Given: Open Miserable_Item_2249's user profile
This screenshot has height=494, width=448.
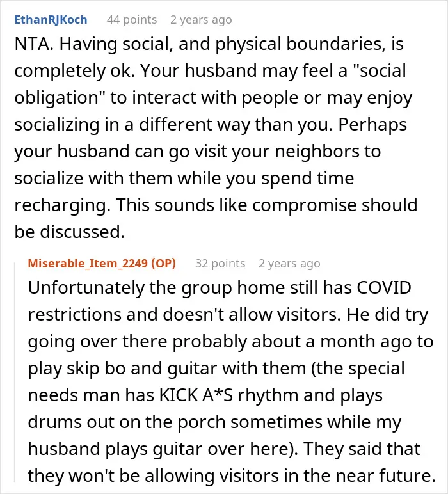Looking at the screenshot, I should (88, 263).
